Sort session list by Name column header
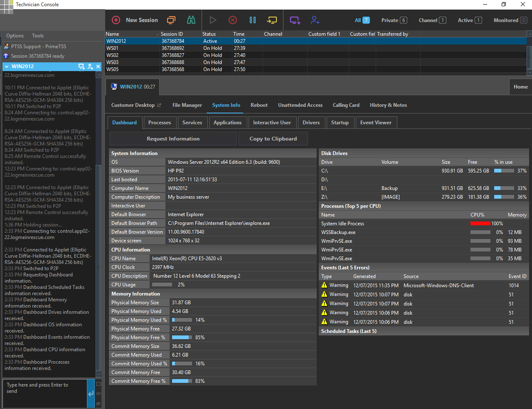The height and width of the screenshot is (409, 532). (132, 34)
